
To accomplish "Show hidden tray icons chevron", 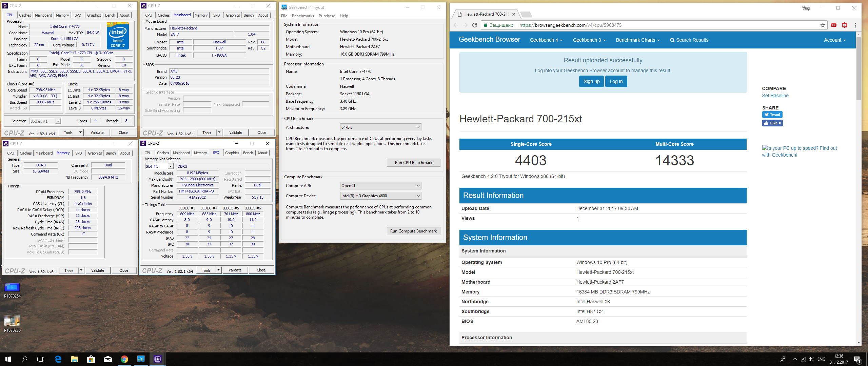I will pos(795,359).
